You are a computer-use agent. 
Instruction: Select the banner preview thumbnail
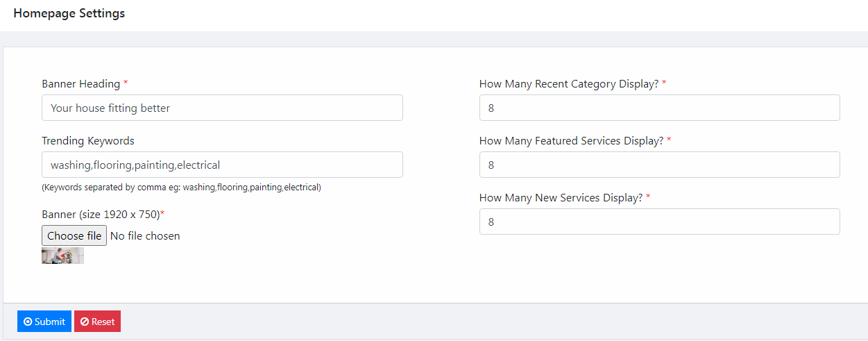[62, 256]
